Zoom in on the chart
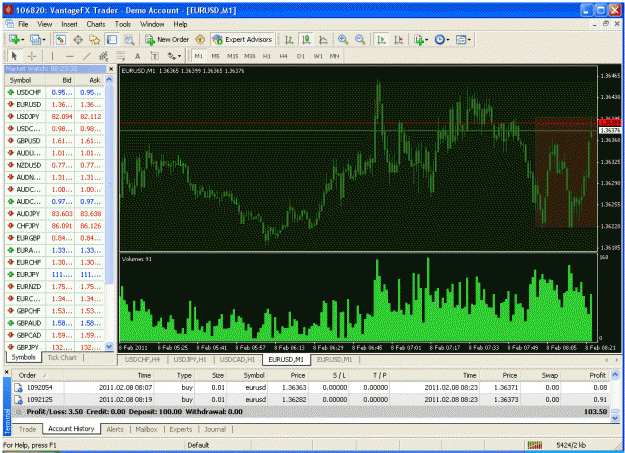The image size is (625, 453). point(343,39)
